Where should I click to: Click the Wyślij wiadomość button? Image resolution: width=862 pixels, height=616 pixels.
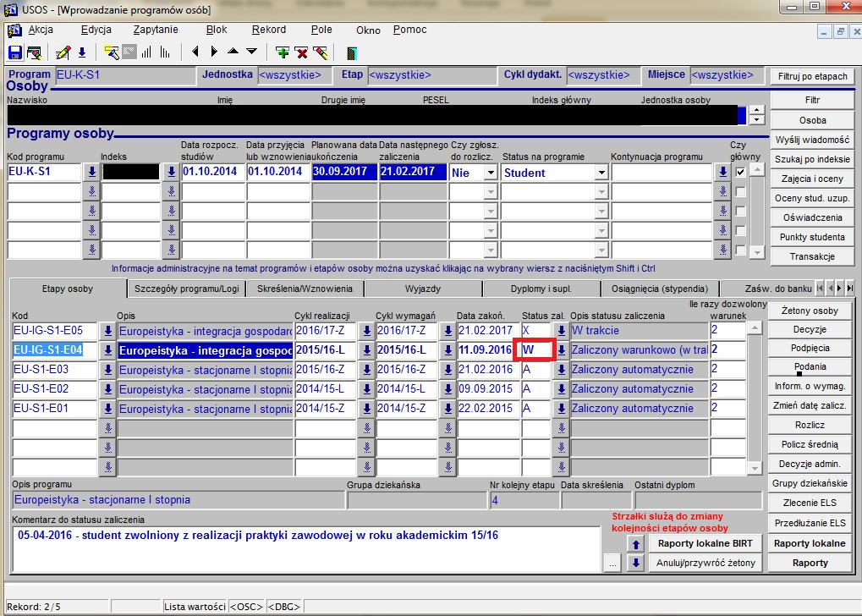pyautogui.click(x=813, y=140)
